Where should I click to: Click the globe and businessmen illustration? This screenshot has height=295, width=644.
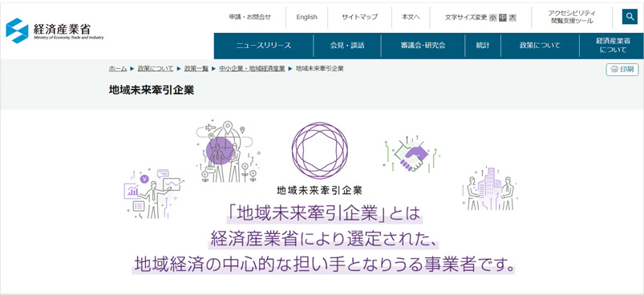point(228,152)
